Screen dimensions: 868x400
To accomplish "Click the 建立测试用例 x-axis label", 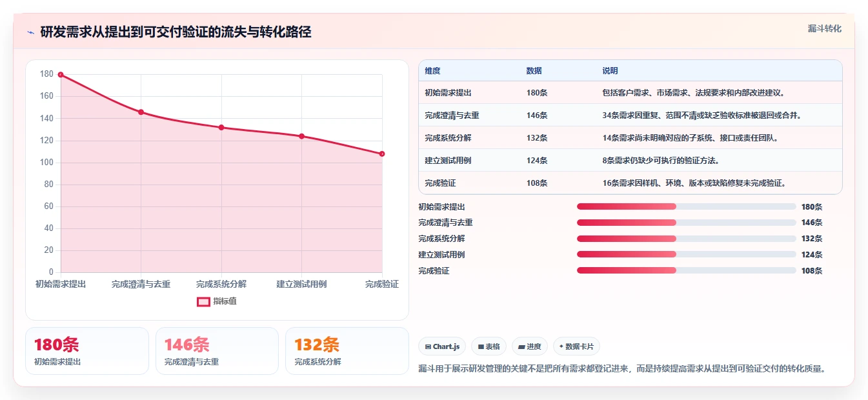I will tap(301, 284).
